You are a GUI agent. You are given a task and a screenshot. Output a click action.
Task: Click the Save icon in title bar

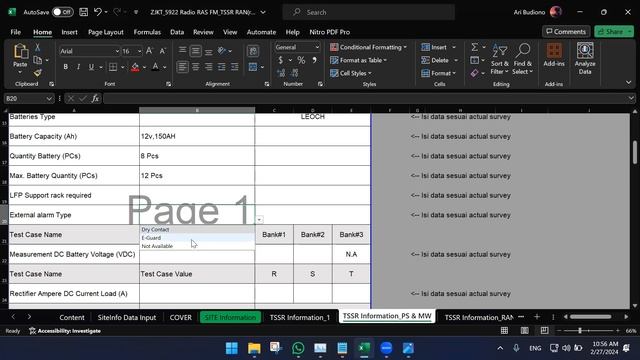[x=84, y=12]
